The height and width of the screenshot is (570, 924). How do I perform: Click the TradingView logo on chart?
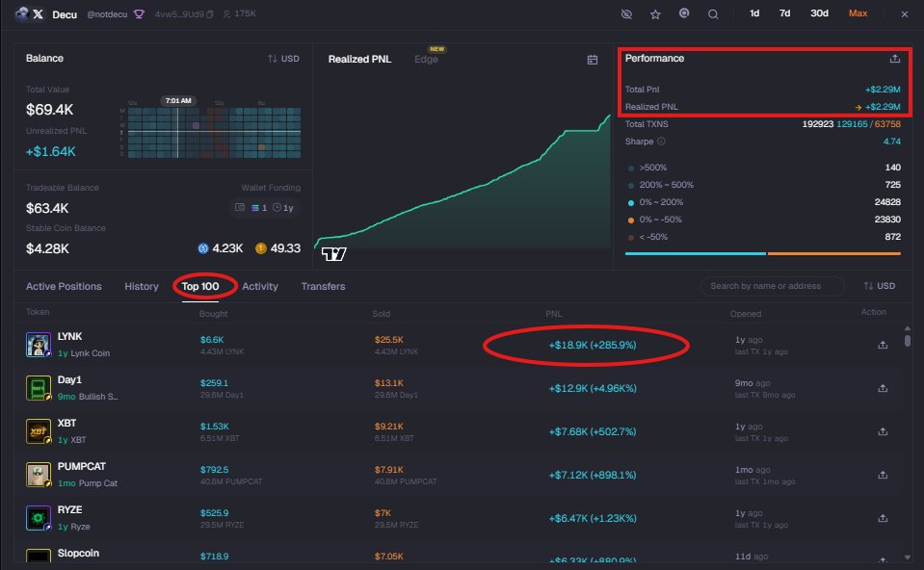point(334,254)
